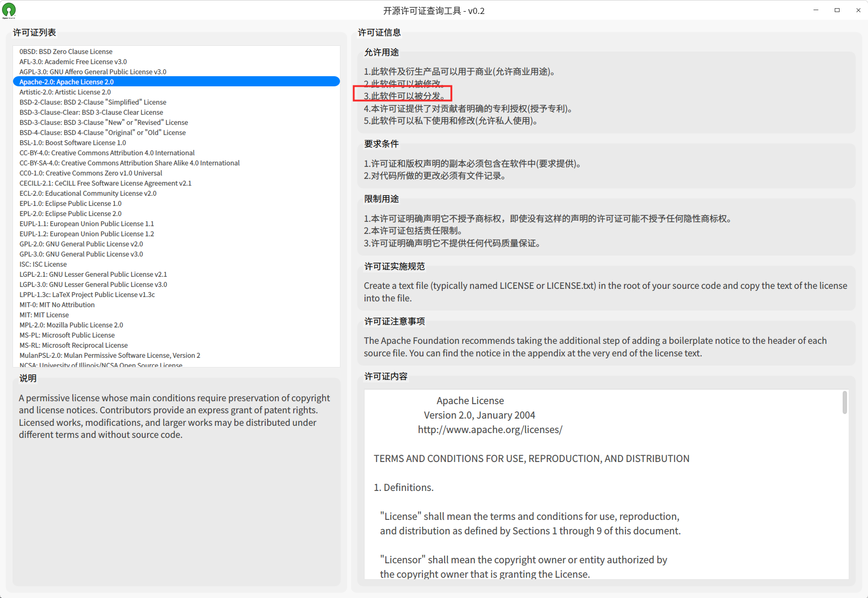Viewport: 868px width, 598px height.
Task: Select GPL-2.0: GNU General Public License v2.0
Action: point(176,244)
